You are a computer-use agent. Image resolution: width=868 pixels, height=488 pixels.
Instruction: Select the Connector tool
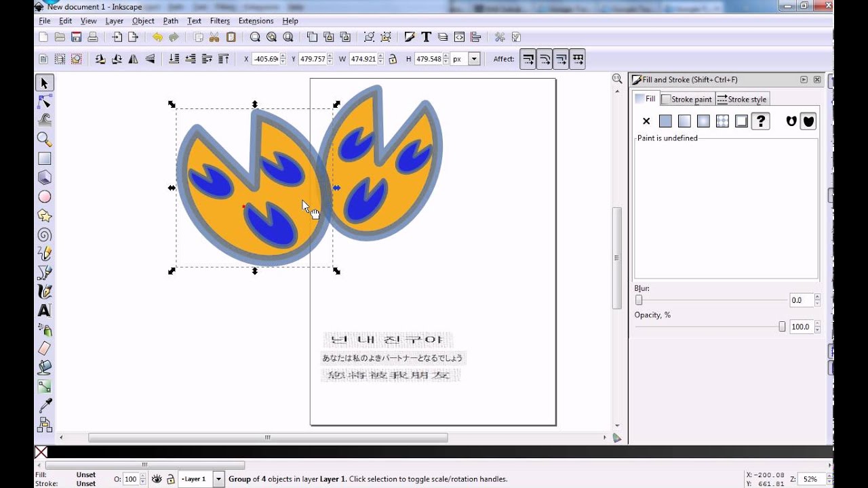click(x=45, y=424)
